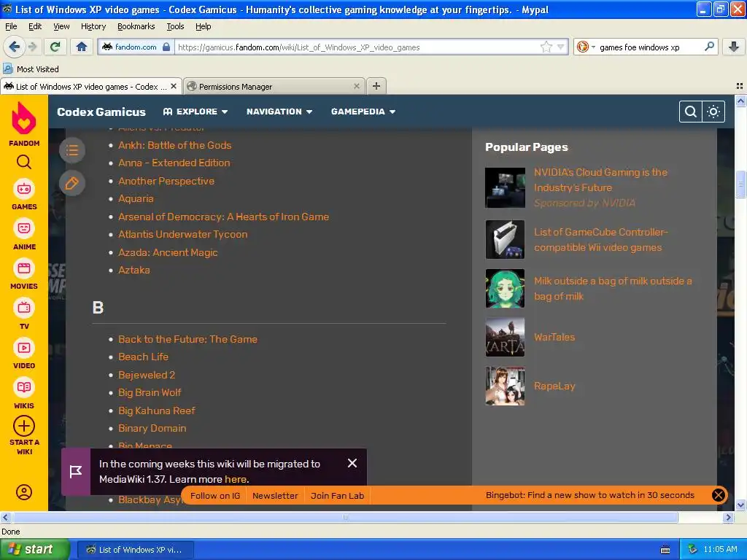Reload the page with refresh icon
747x560 pixels.
coord(55,47)
